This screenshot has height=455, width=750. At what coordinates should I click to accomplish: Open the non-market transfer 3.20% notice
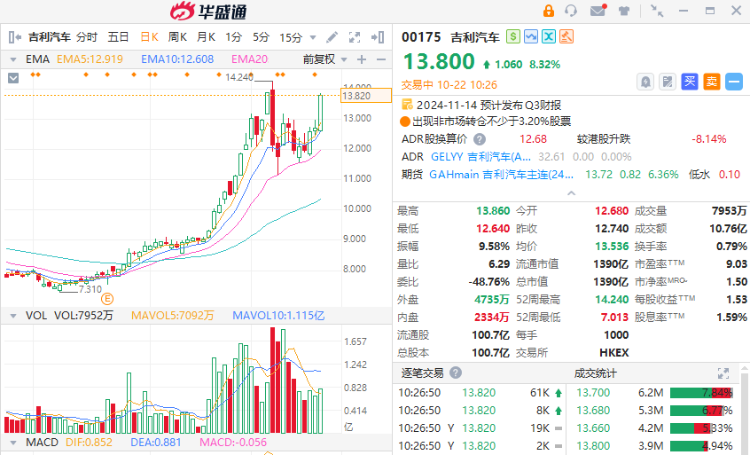[492, 121]
